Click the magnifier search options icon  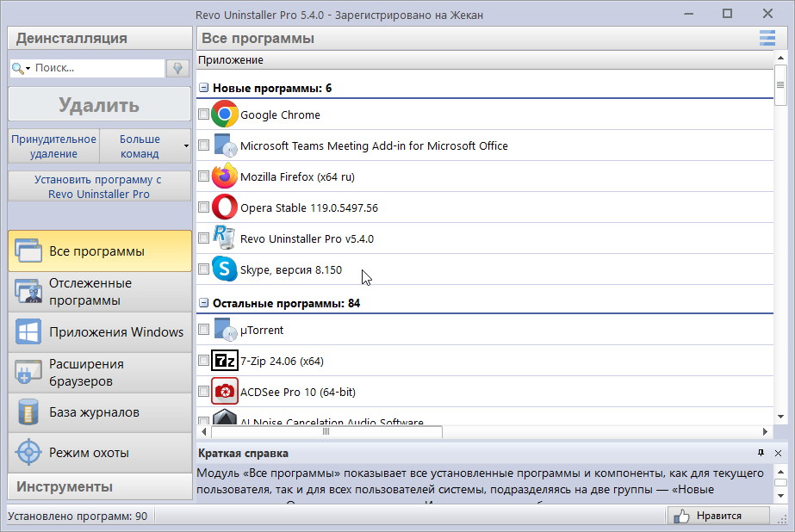pyautogui.click(x=21, y=68)
